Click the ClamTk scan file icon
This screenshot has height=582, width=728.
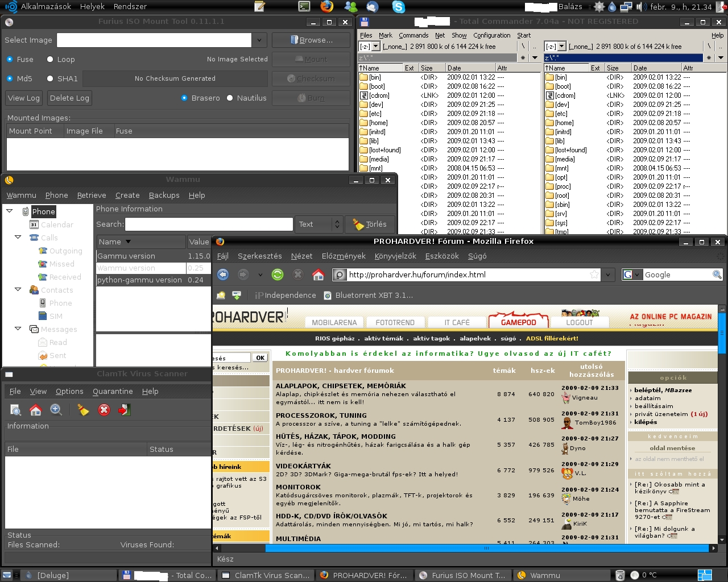(x=16, y=410)
